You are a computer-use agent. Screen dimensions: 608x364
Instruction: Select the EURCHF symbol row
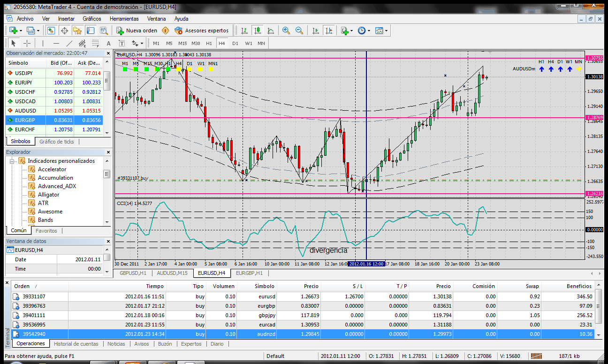coord(54,129)
